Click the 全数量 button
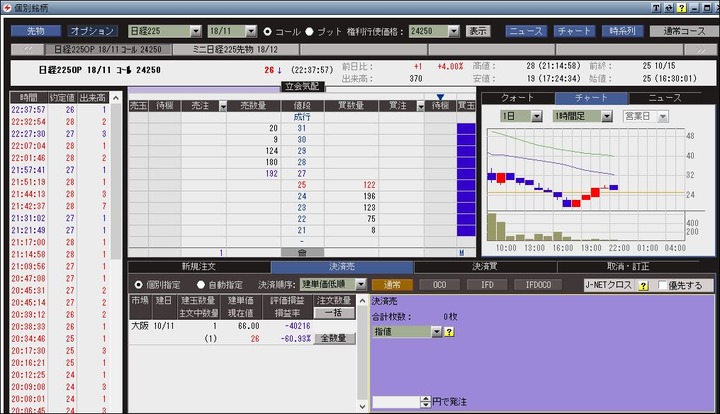 (334, 339)
